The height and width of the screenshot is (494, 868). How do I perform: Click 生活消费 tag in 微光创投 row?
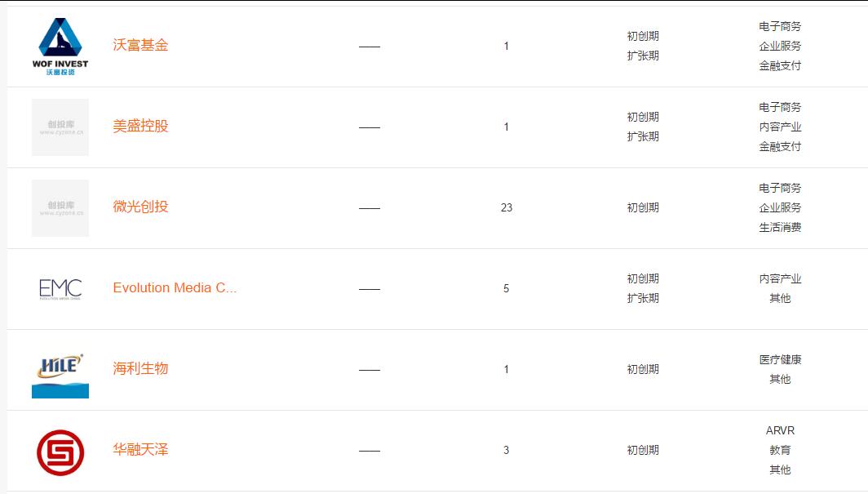point(780,227)
